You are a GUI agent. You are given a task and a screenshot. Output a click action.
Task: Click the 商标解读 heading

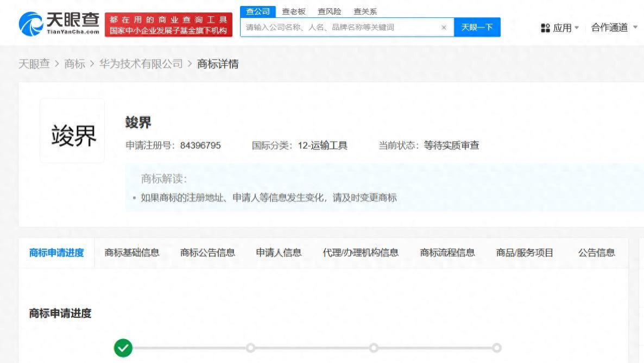pos(164,178)
